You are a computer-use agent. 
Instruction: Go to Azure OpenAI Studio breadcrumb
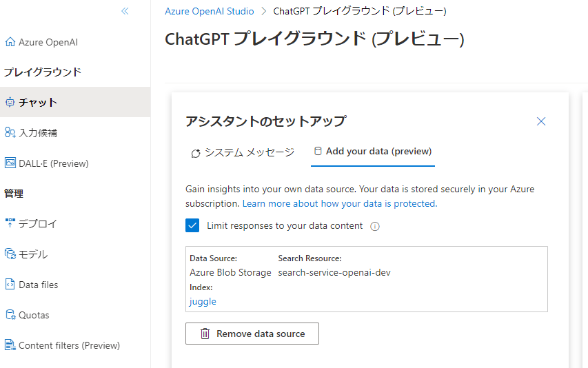coord(210,11)
